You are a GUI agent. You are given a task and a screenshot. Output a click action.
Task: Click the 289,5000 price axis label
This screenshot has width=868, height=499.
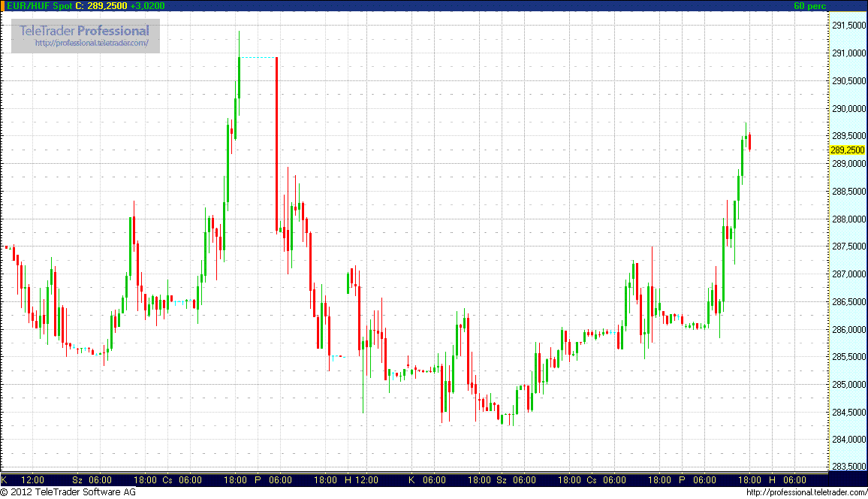[848, 136]
